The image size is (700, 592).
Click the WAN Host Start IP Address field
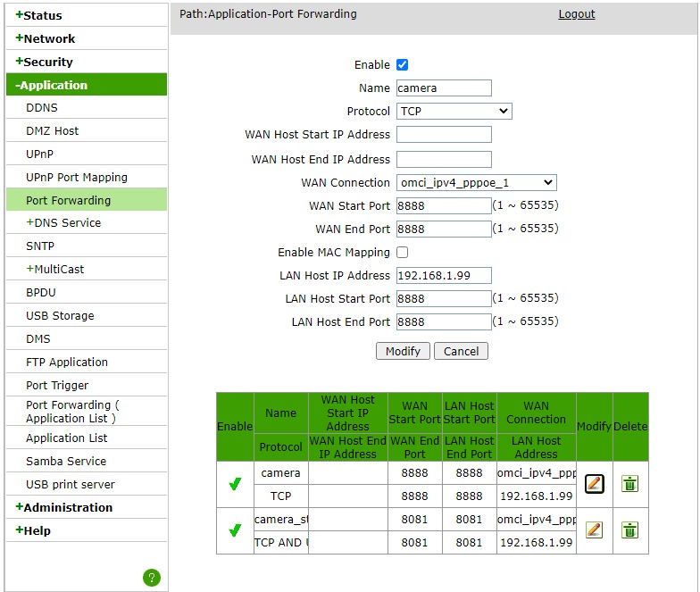pyautogui.click(x=445, y=134)
